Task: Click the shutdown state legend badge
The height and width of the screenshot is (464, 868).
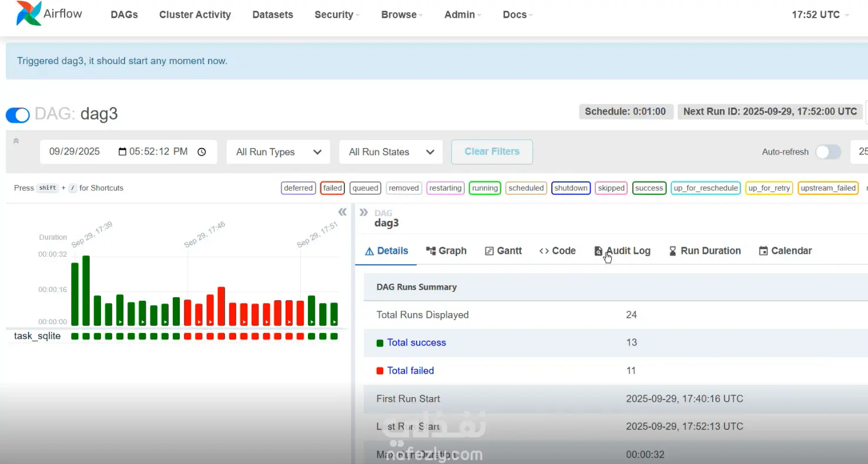Action: 571,188
